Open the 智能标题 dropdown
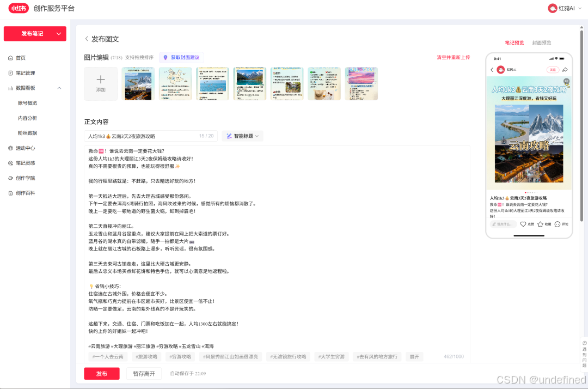 [x=243, y=136]
